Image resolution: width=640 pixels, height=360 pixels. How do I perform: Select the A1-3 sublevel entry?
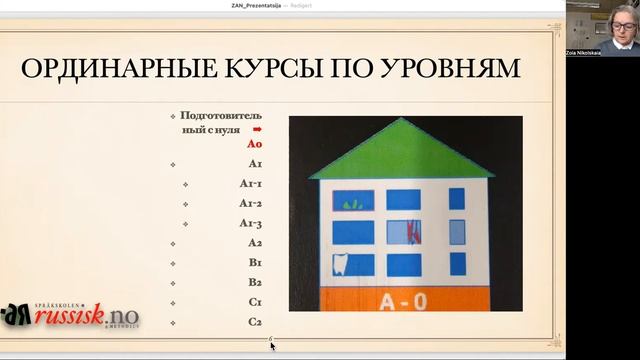(x=251, y=223)
